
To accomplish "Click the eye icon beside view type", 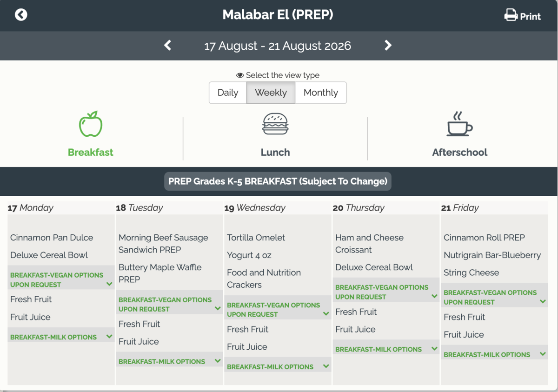I will point(240,75).
